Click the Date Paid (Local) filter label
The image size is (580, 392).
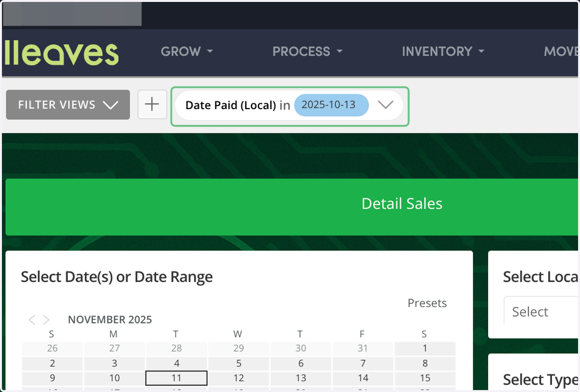[231, 105]
